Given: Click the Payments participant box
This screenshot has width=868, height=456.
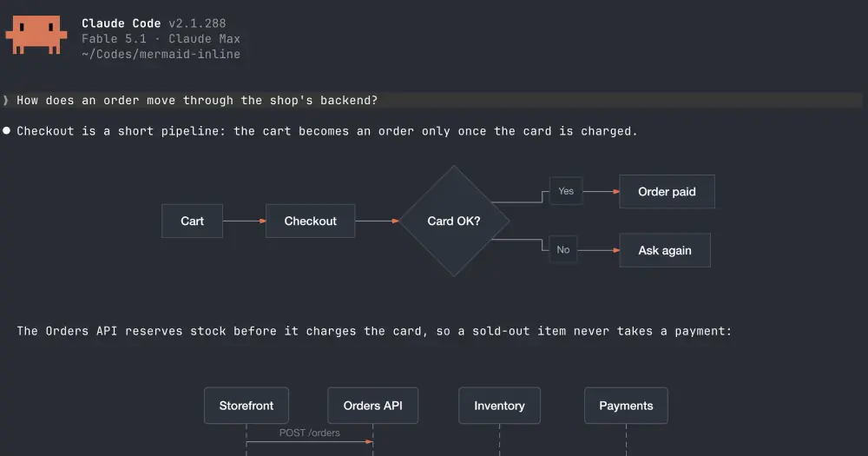Looking at the screenshot, I should (626, 406).
